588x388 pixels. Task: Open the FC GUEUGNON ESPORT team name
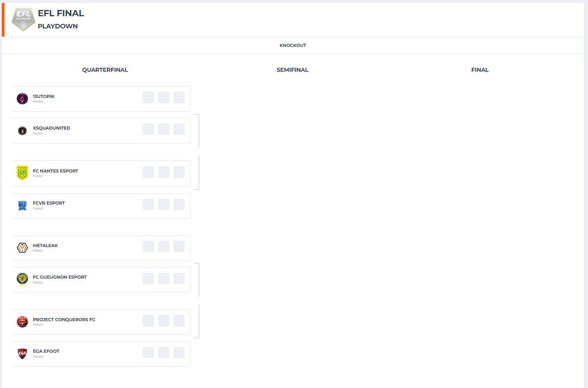tap(60, 277)
